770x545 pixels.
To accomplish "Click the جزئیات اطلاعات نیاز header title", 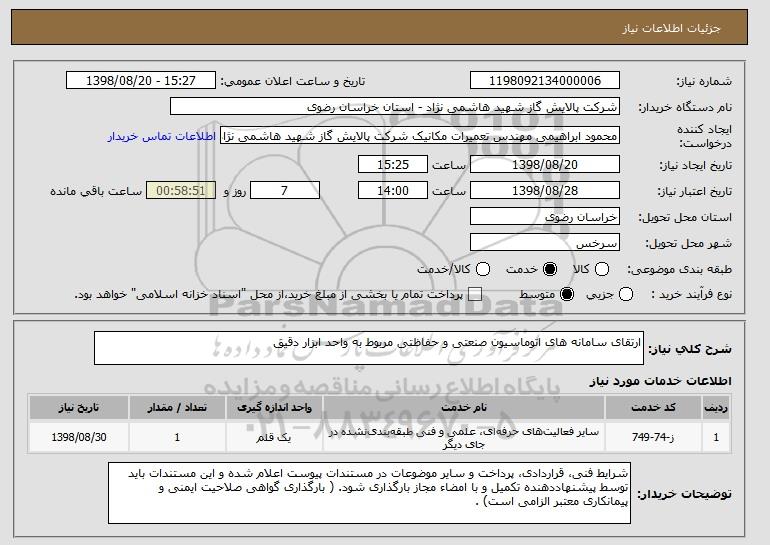I will [671, 28].
